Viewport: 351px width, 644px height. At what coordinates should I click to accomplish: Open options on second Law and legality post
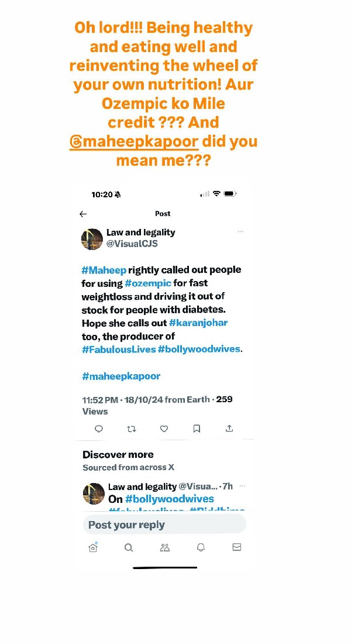[x=242, y=486]
